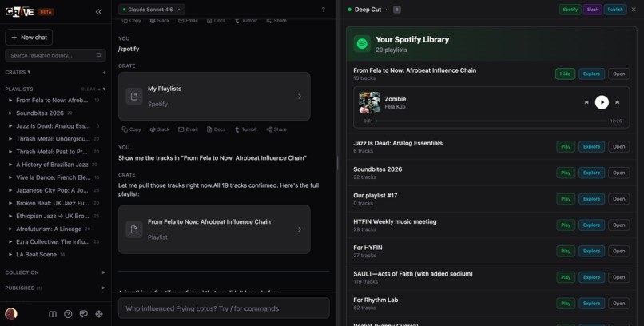Play Our playlist #17

click(x=566, y=199)
